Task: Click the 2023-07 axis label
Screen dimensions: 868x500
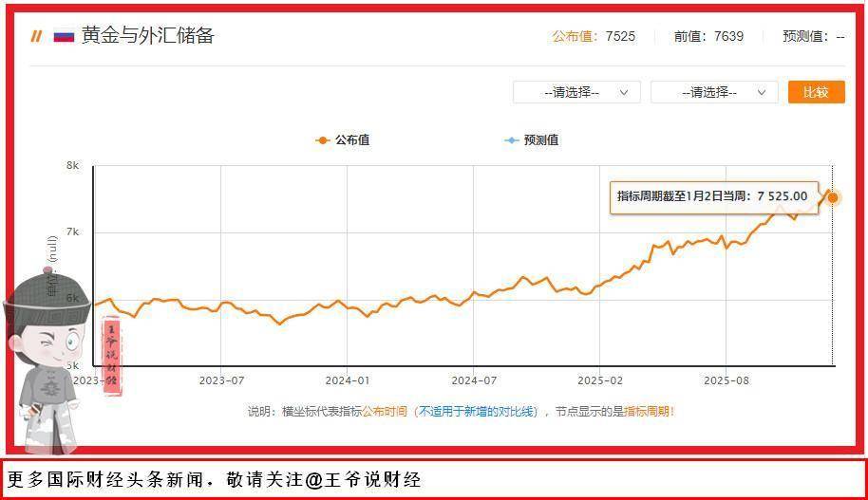Action: [x=221, y=380]
